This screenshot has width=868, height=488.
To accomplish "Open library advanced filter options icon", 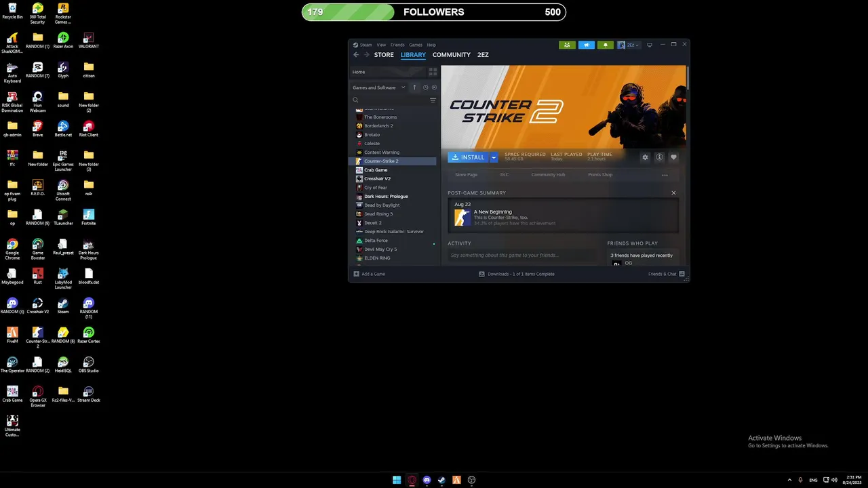I will coord(433,100).
